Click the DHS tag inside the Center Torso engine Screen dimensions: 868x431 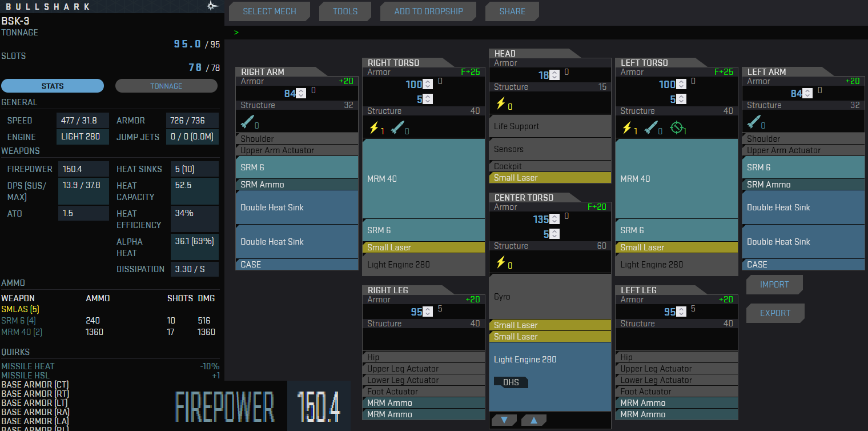(511, 382)
